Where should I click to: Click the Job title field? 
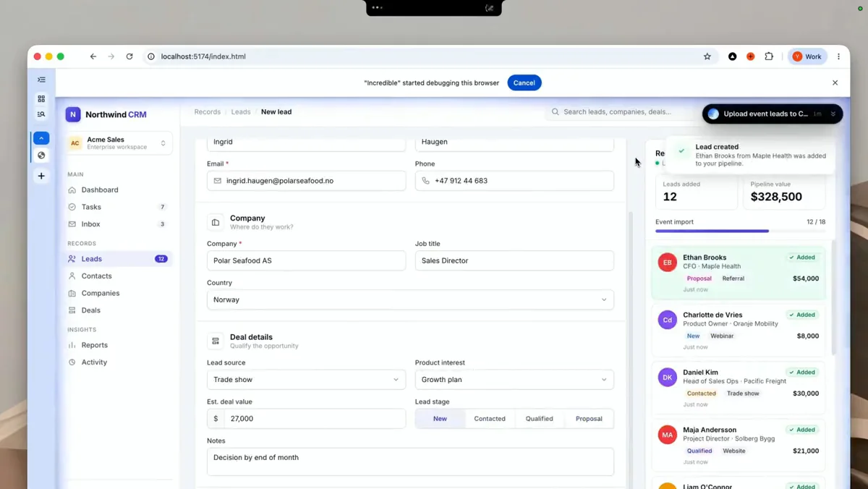514,260
